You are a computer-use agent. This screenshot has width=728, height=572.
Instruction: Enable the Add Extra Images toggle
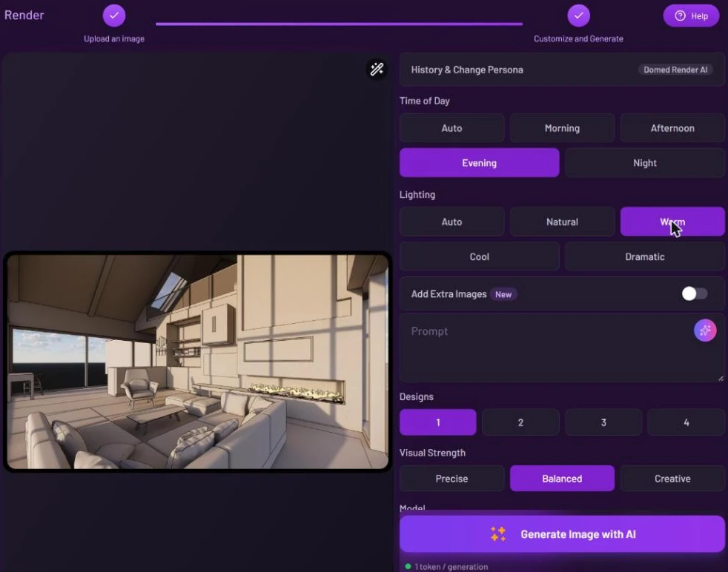click(694, 293)
